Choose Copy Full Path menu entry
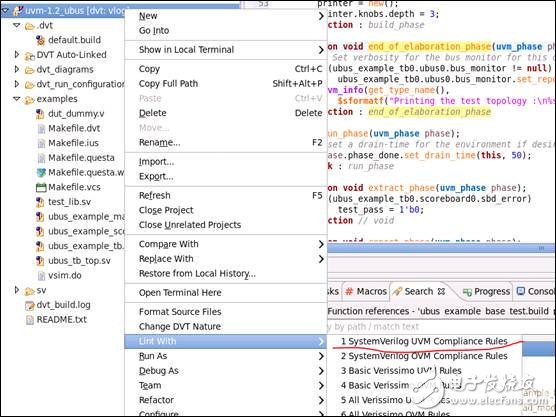This screenshot has height=417, width=556. coord(226,84)
